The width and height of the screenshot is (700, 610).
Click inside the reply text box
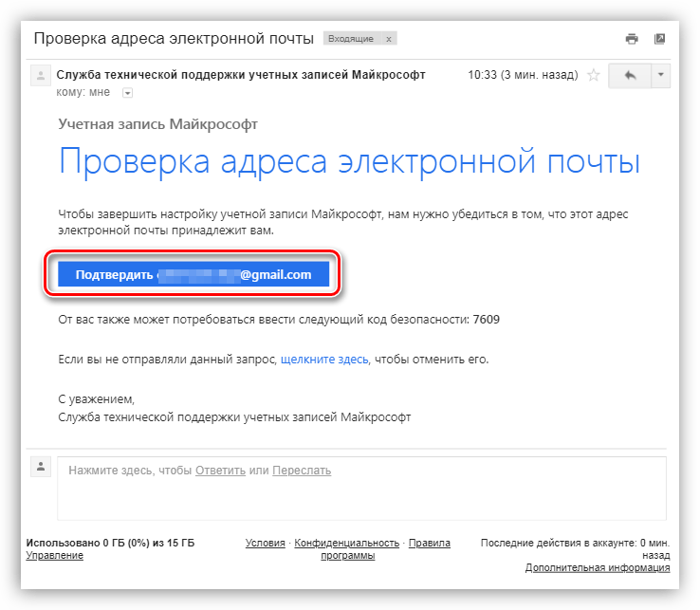tap(361, 489)
